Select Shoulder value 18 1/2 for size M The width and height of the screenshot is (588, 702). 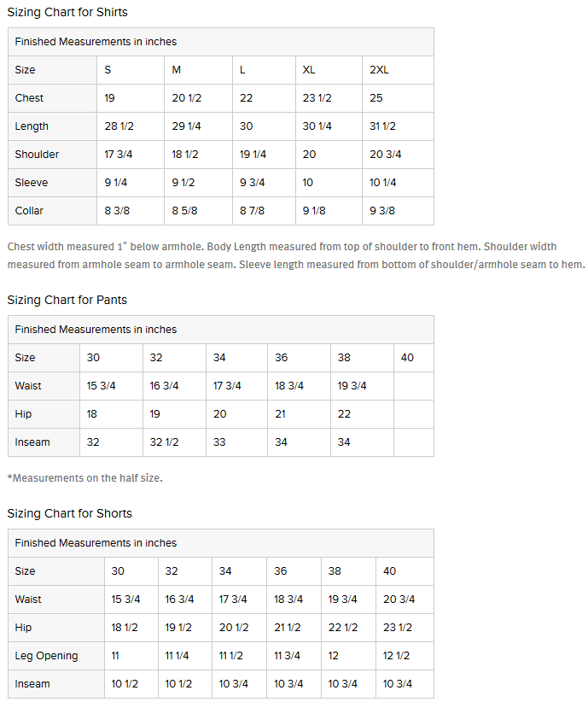[x=185, y=155]
